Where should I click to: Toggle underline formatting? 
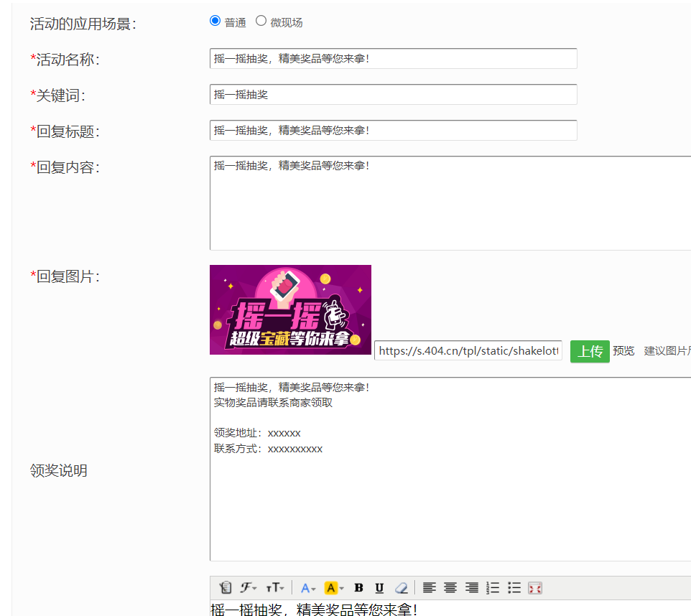point(379,588)
